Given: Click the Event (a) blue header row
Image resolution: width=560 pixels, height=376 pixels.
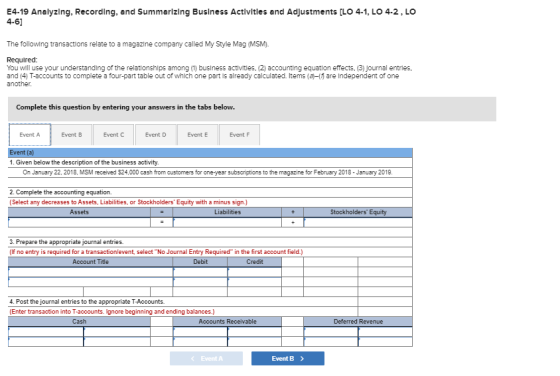Looking at the screenshot, I should 210,152.
